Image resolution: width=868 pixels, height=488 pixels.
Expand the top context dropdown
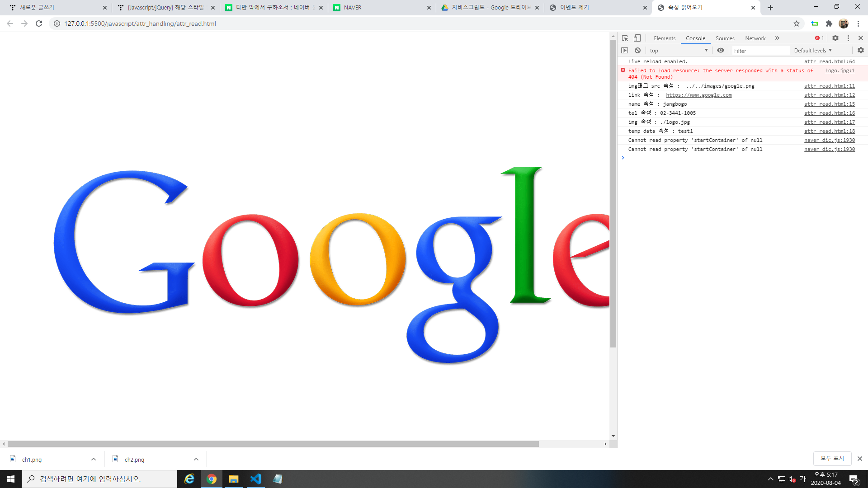tap(679, 51)
